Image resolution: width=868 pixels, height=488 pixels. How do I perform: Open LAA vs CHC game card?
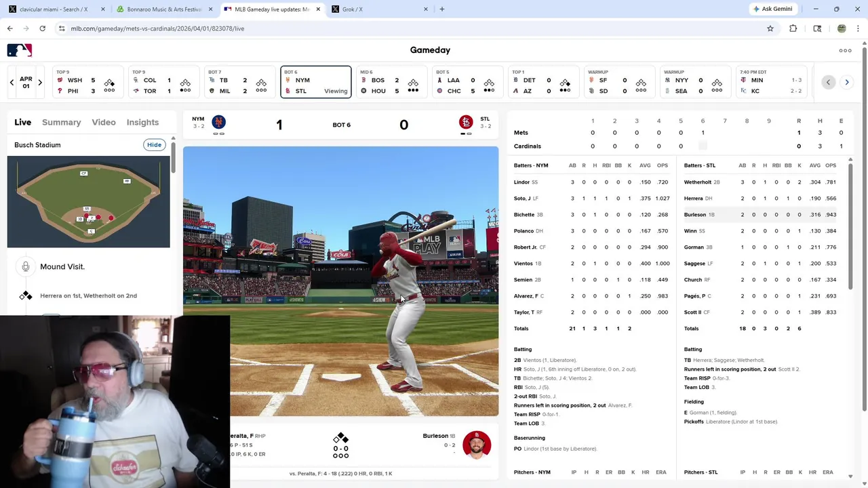[467, 82]
